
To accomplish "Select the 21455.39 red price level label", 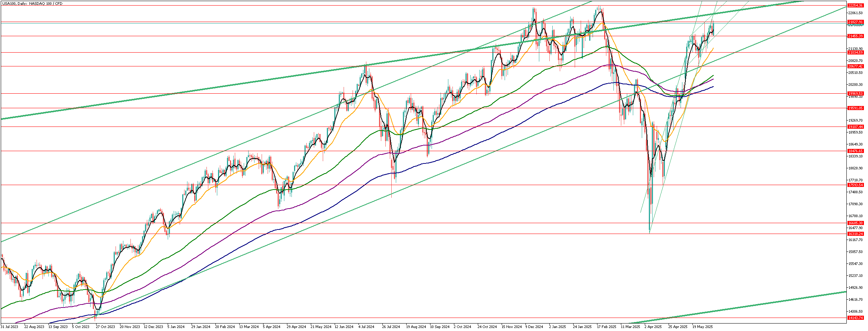I will coord(856,36).
